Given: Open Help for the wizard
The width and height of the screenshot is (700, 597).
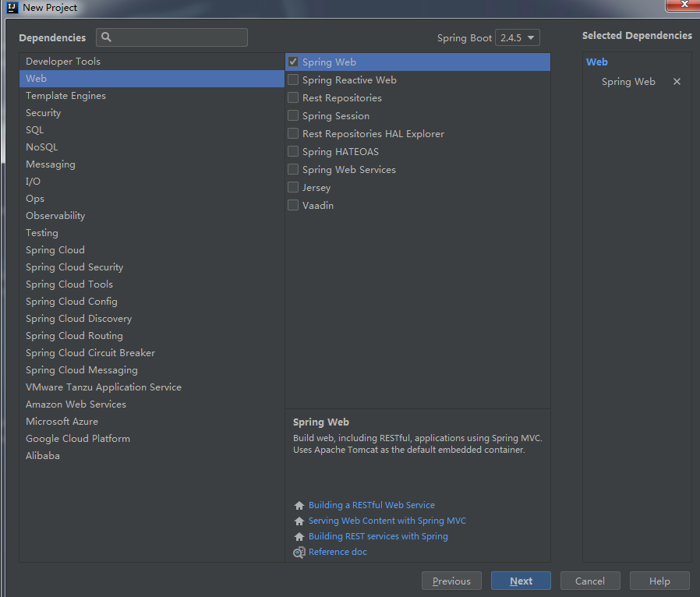Looking at the screenshot, I should tap(659, 581).
